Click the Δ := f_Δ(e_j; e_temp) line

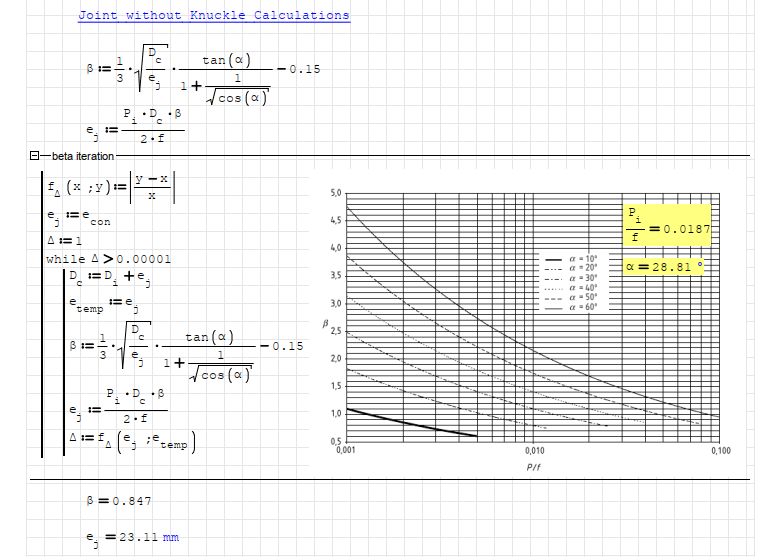(x=131, y=440)
